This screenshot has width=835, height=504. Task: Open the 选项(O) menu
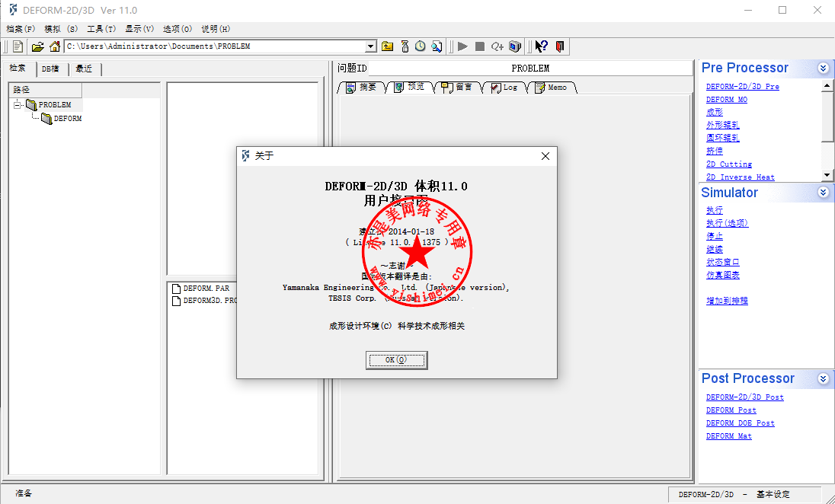click(178, 29)
